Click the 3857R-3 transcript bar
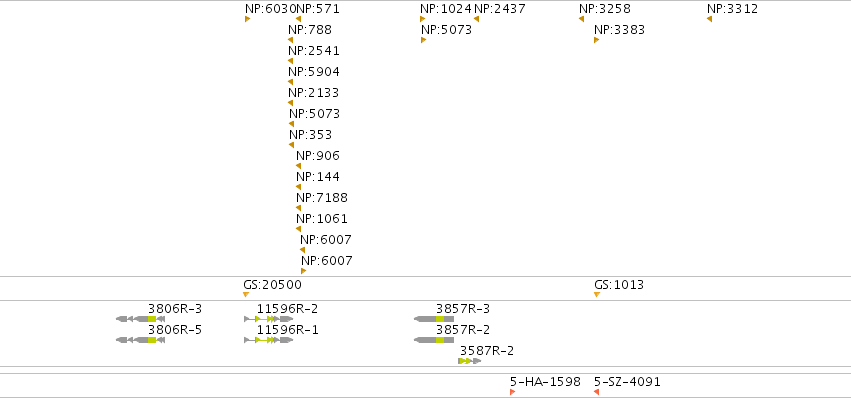The width and height of the screenshot is (851, 398). coord(434,319)
